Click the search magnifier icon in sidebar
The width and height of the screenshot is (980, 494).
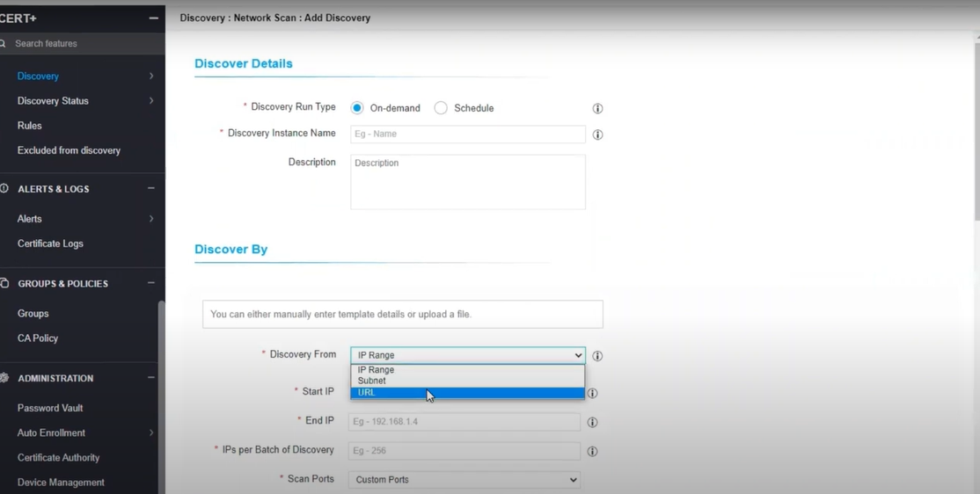pyautogui.click(x=4, y=44)
